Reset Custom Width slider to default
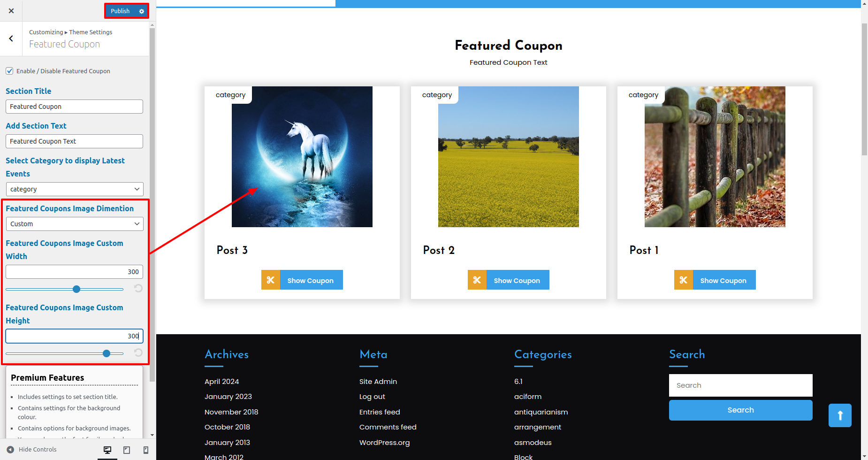This screenshot has width=868, height=460. 138,288
